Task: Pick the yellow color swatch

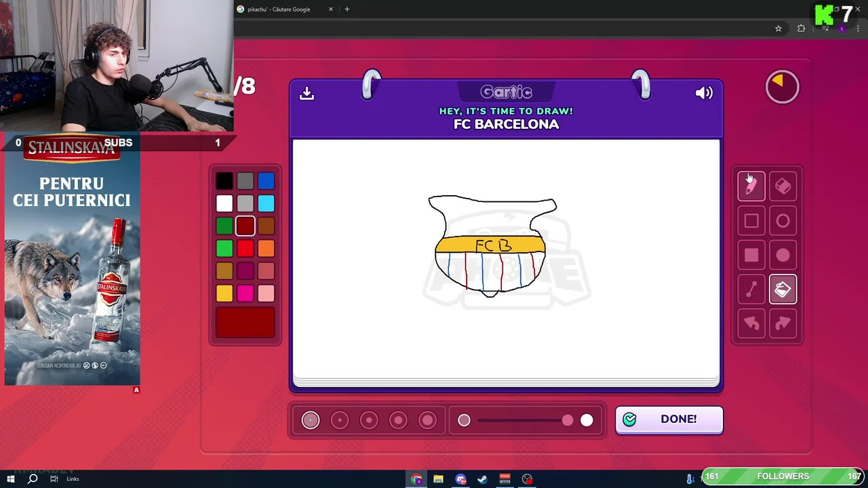Action: pos(224,293)
